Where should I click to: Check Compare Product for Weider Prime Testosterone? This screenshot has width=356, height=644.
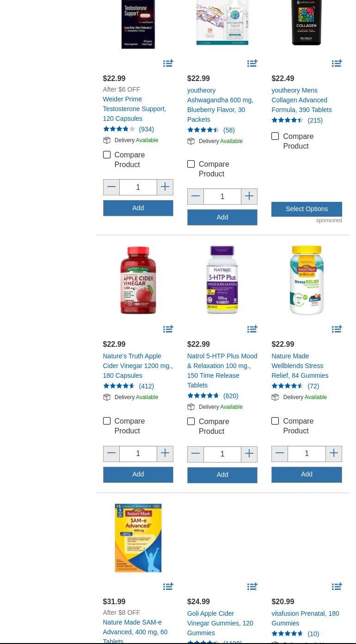(107, 155)
